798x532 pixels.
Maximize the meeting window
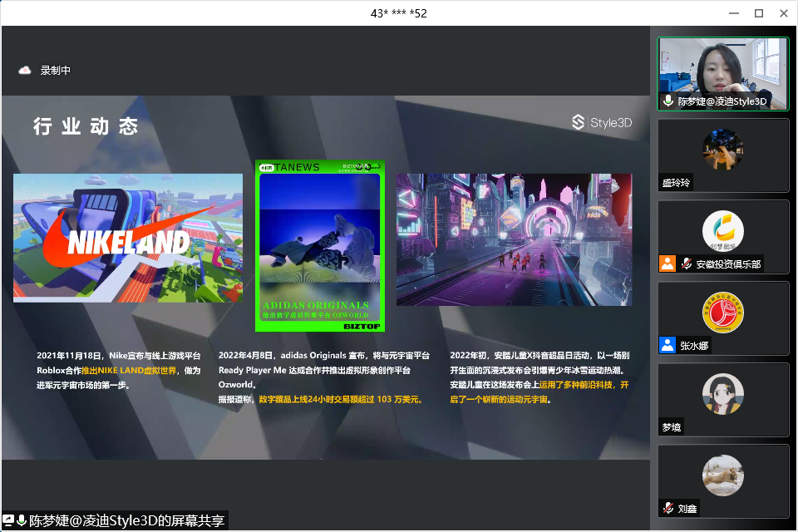coord(758,13)
